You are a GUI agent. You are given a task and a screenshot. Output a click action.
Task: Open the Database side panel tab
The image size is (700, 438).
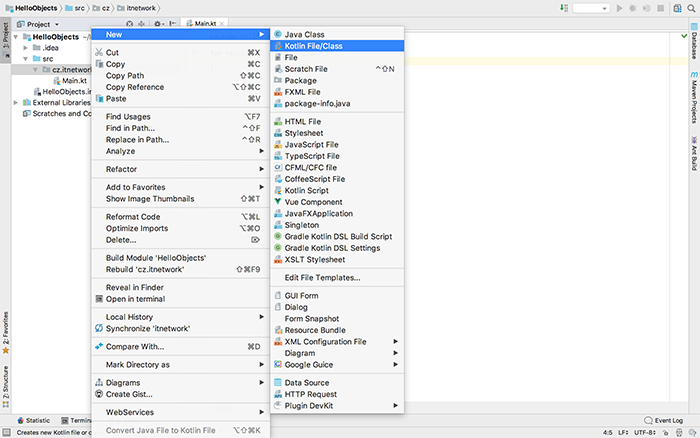693,50
